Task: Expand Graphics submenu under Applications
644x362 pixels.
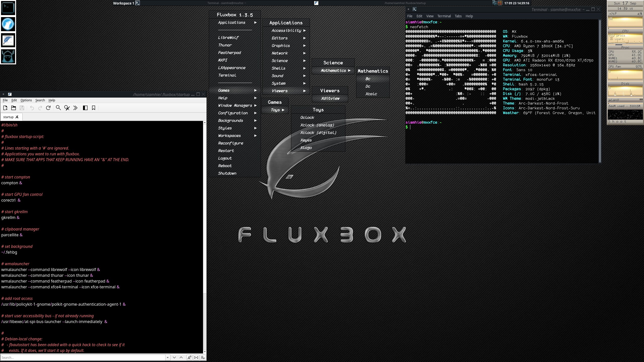Action: 286,46
